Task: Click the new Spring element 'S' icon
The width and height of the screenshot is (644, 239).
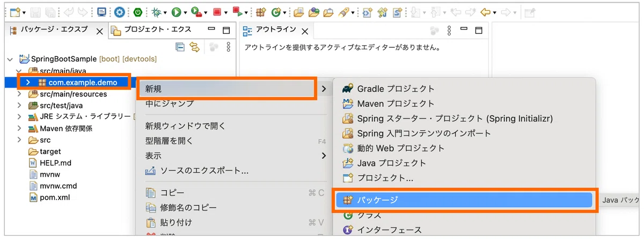Action: [398, 11]
